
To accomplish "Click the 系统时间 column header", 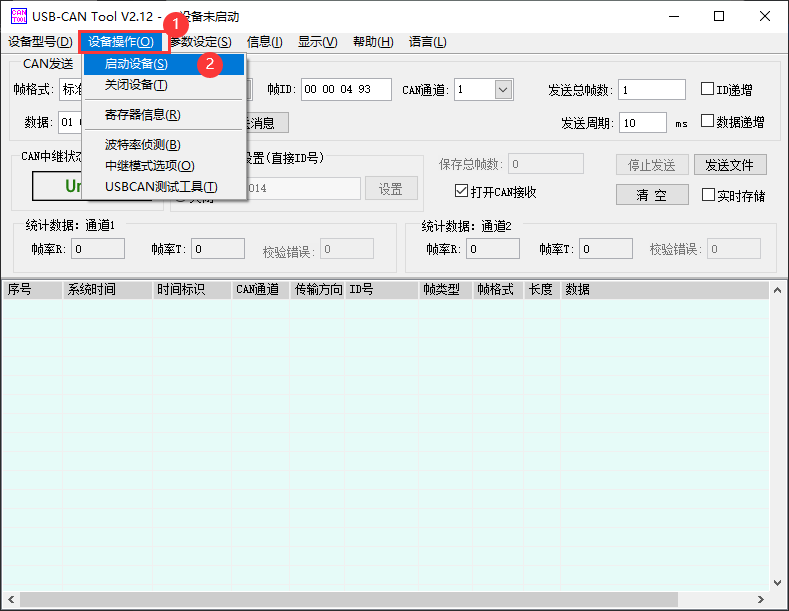I will point(107,289).
